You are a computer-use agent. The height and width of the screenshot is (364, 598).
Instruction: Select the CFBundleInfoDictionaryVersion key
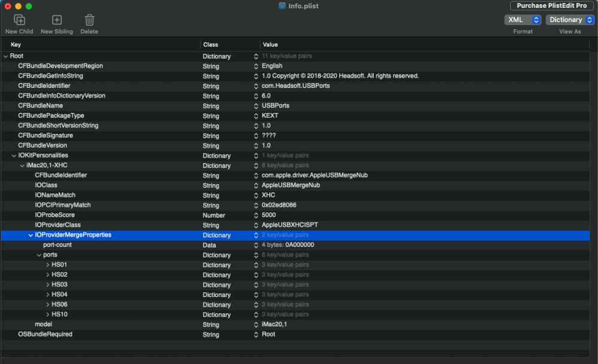pyautogui.click(x=62, y=96)
